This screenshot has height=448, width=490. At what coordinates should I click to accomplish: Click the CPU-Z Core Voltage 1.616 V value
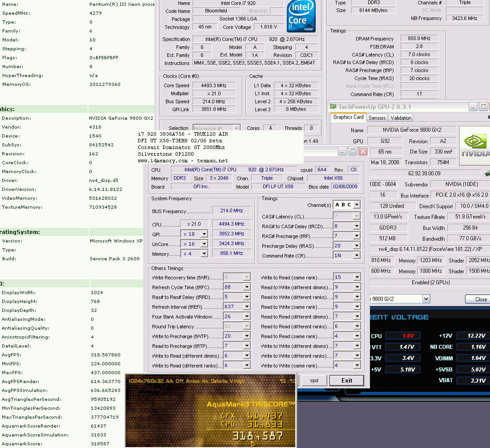(269, 27)
